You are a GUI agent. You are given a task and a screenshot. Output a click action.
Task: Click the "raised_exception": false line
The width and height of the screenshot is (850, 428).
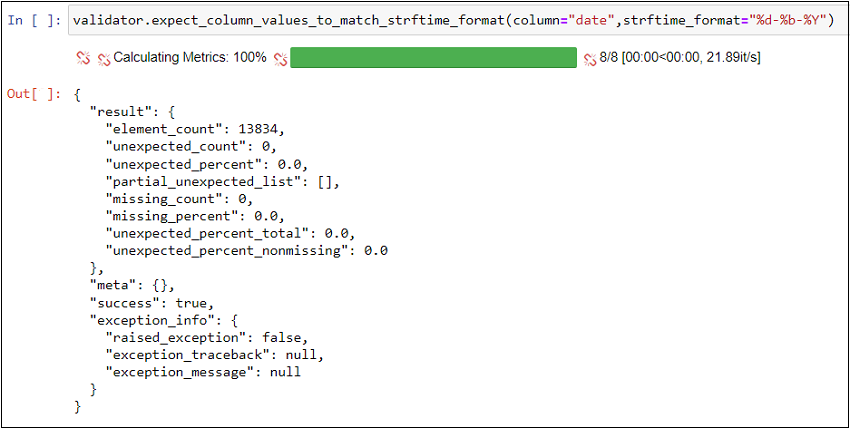(207, 338)
